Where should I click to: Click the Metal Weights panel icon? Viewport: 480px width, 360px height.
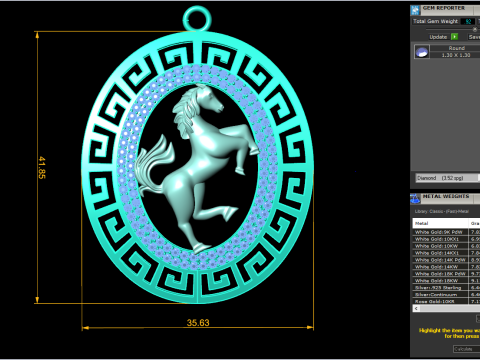tap(415, 199)
